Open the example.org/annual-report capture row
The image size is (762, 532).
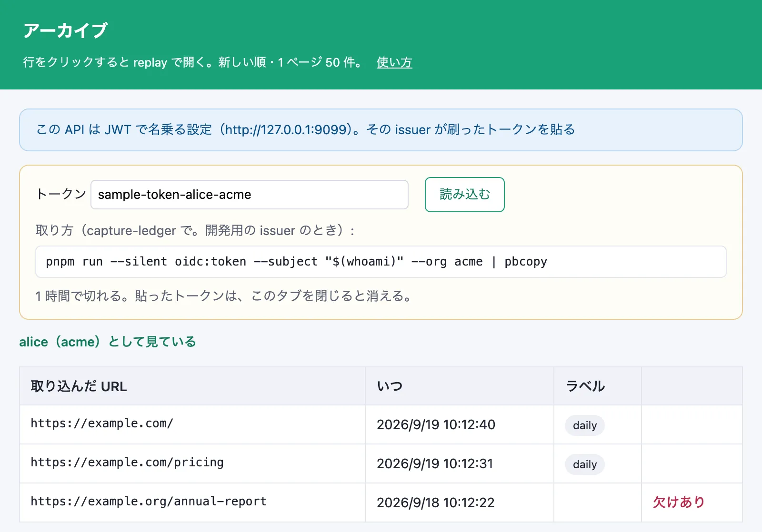coord(381,502)
